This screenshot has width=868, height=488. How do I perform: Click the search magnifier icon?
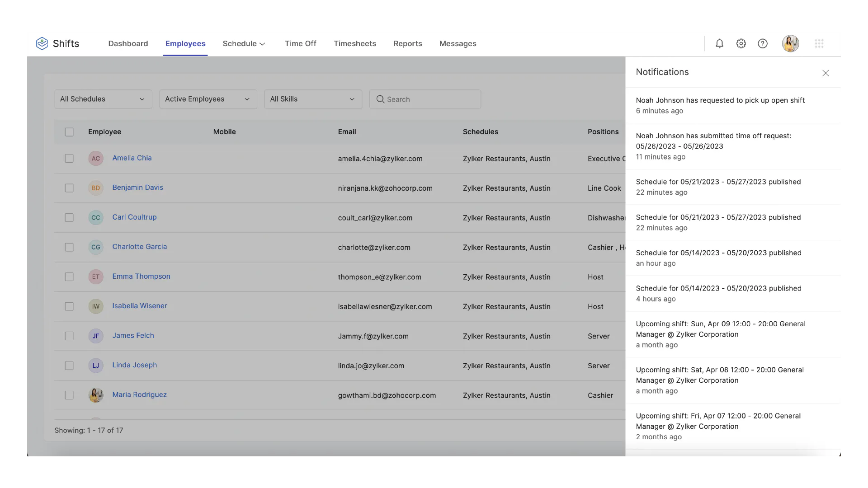(380, 99)
